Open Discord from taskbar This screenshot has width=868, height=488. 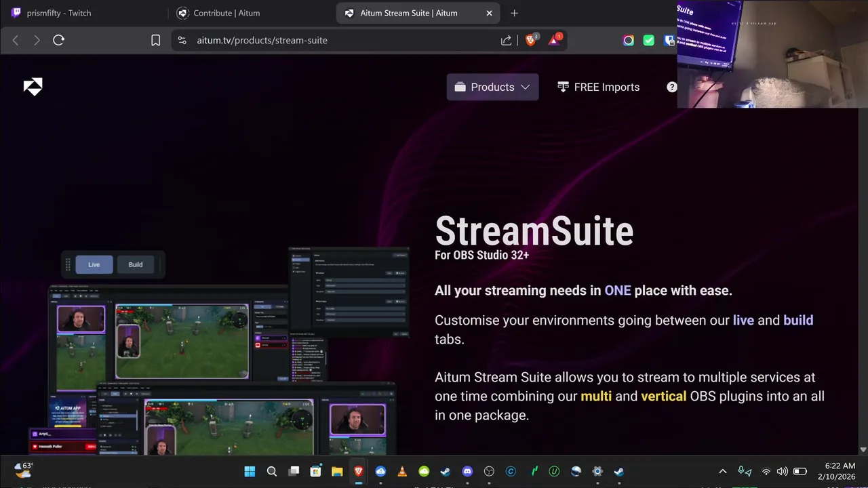pyautogui.click(x=467, y=471)
